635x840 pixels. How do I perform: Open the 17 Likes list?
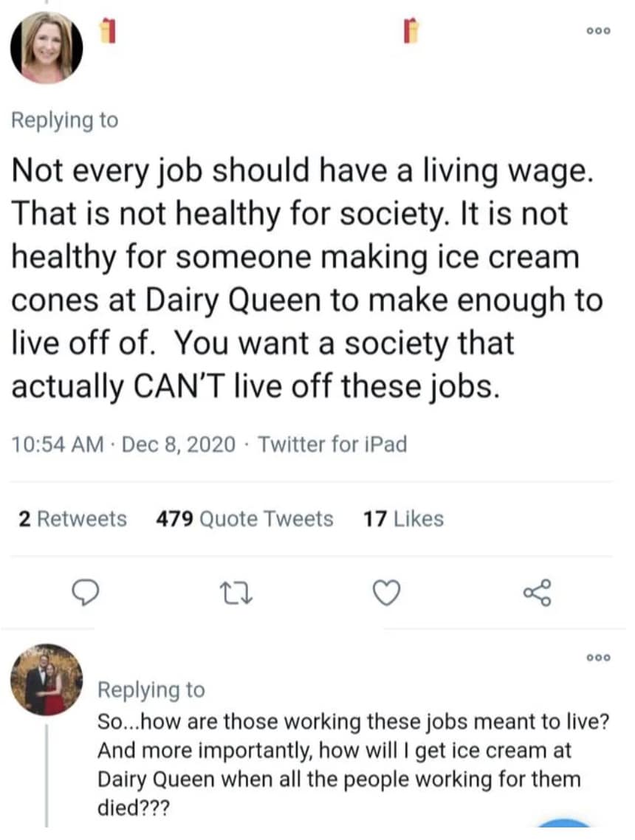click(402, 519)
